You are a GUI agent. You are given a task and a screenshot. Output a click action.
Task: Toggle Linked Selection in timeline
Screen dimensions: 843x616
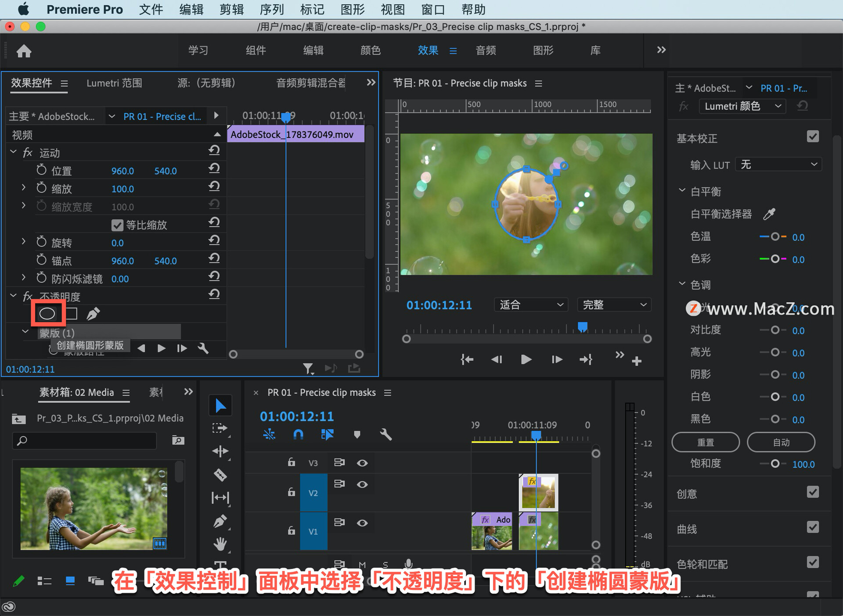[x=328, y=434]
